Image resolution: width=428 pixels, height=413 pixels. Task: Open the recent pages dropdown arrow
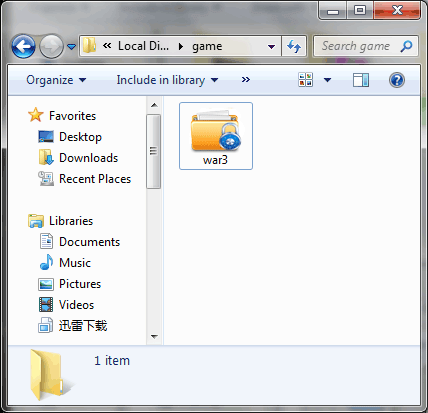(x=71, y=46)
